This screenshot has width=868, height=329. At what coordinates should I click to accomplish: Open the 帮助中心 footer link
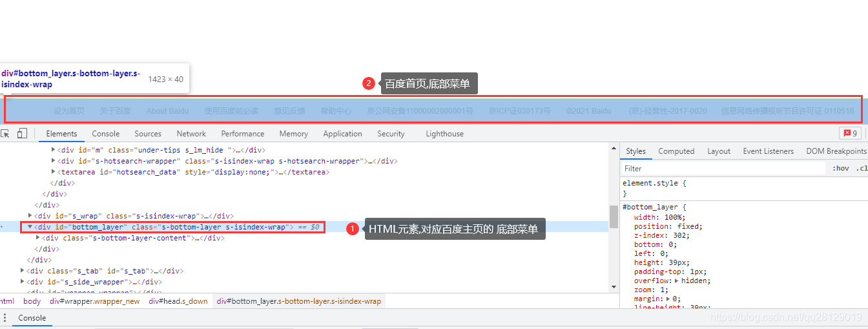point(336,111)
